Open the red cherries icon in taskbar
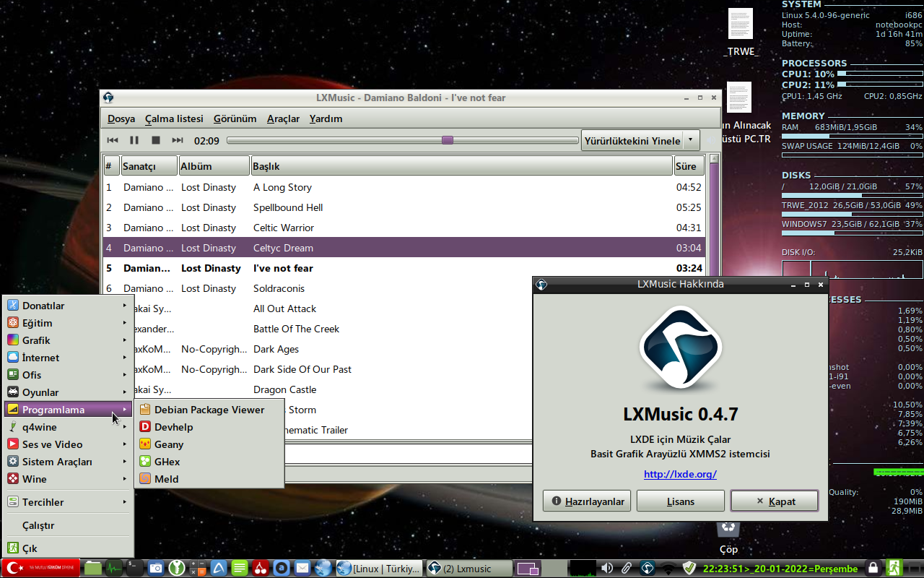Viewport: 924px width, 578px height. click(261, 568)
